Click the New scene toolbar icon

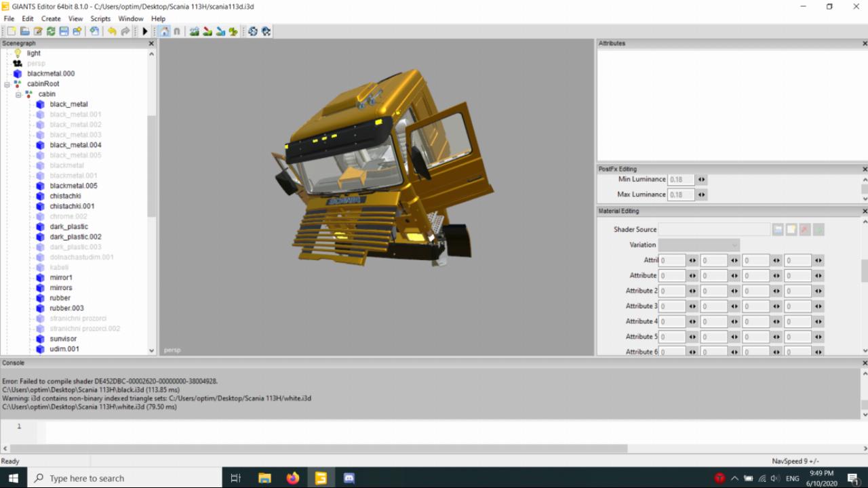[12, 31]
